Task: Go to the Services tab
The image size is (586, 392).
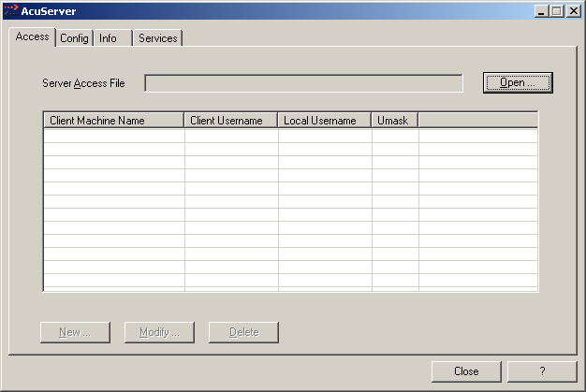Action: [x=157, y=38]
